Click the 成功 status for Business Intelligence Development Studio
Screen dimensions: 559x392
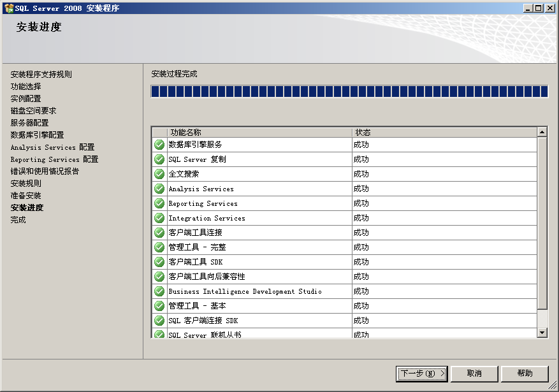point(361,291)
